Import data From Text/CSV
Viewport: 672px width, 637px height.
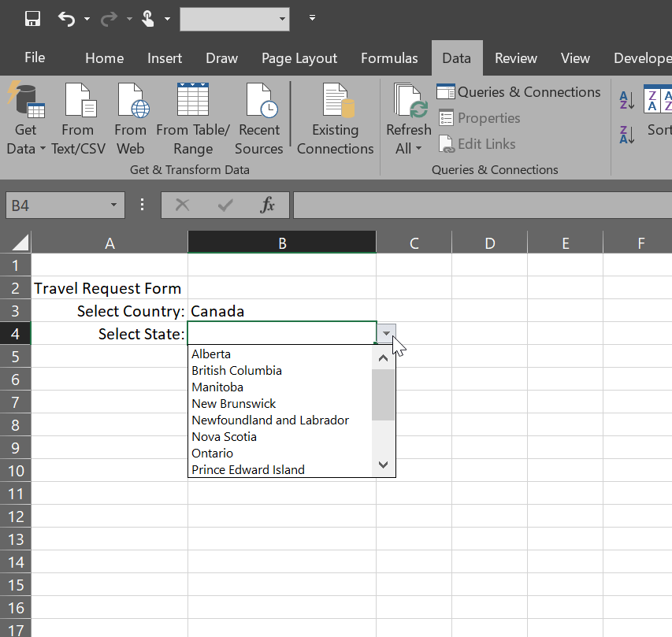tap(78, 119)
